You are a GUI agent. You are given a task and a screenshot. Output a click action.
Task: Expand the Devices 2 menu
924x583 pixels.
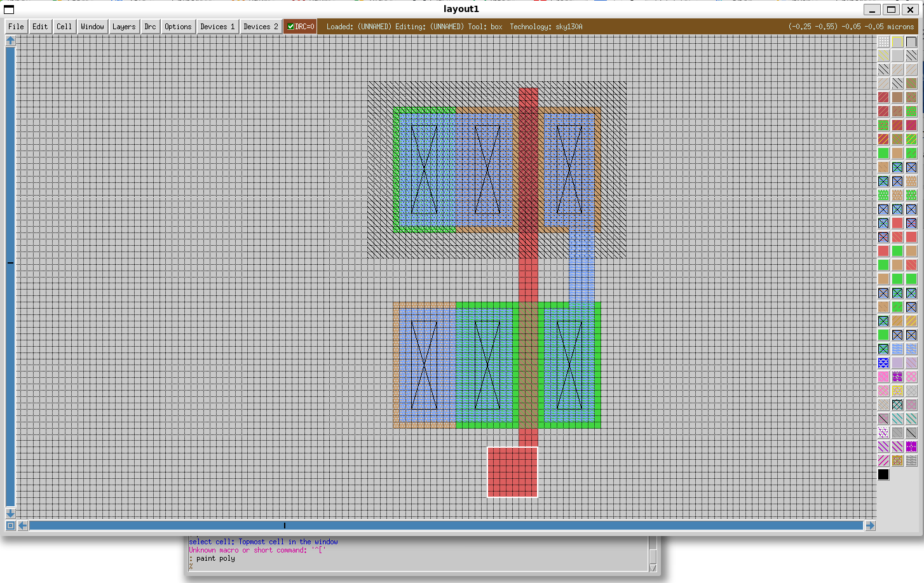[261, 27]
